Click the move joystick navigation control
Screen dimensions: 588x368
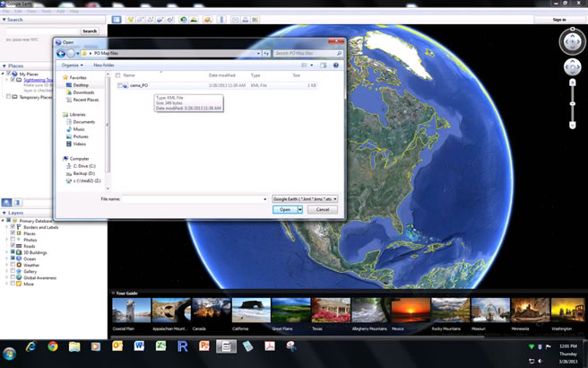pos(572,68)
